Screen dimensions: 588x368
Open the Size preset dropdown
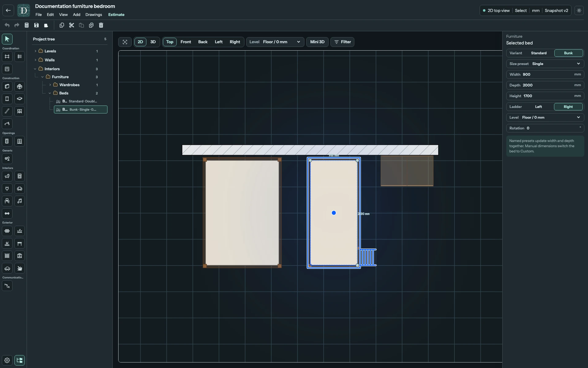545,64
